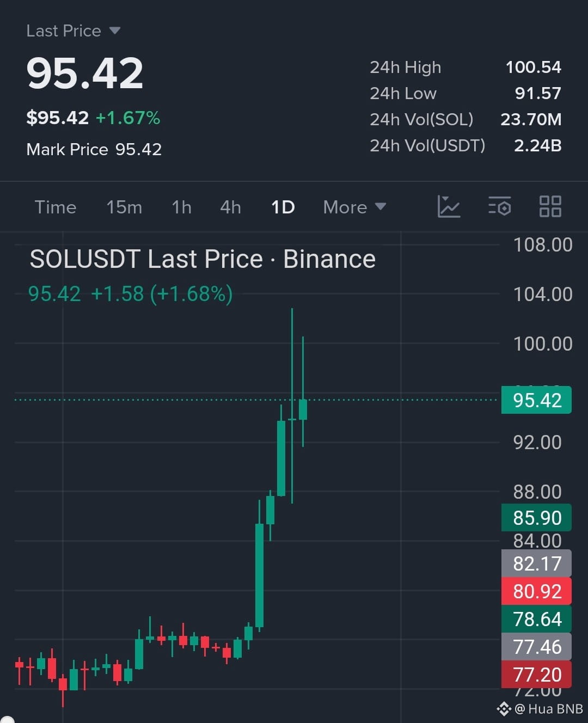The image size is (588, 723).
Task: Select the 1D interval tab
Action: click(283, 207)
